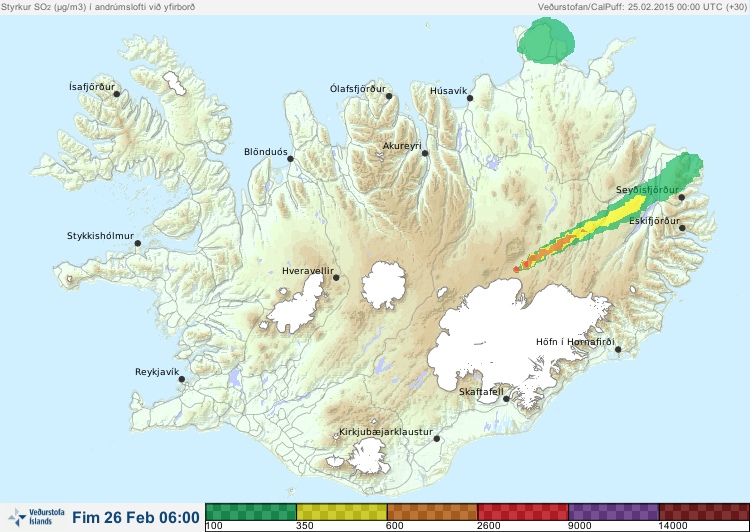Click the Hveravellir marker dot

click(x=336, y=277)
